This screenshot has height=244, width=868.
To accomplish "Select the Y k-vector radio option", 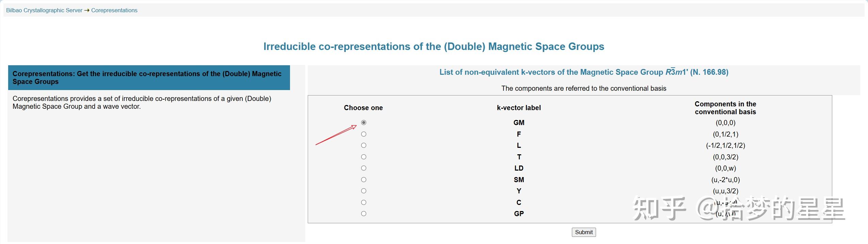I will tap(364, 191).
